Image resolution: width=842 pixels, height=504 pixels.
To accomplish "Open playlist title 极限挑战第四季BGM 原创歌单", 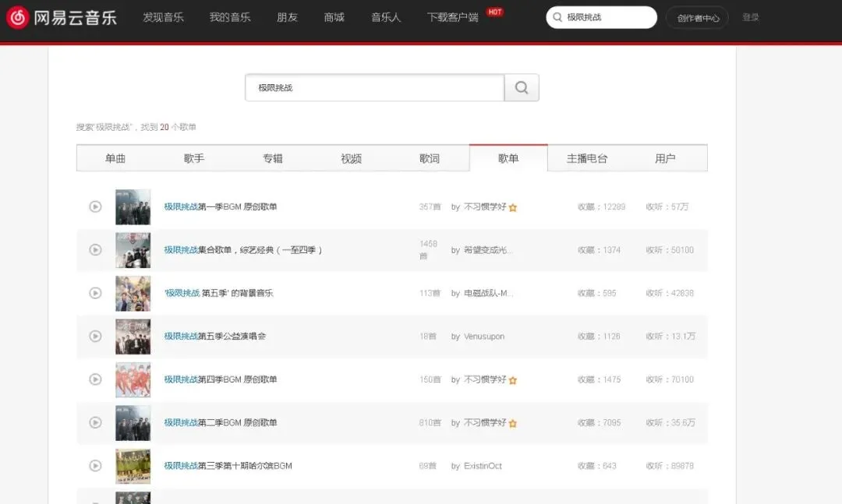I will (x=220, y=379).
